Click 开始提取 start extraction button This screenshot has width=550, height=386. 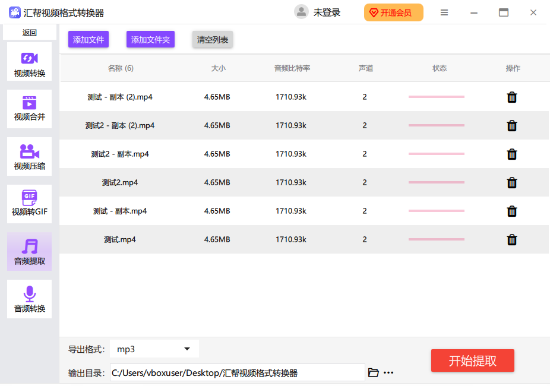(472, 360)
